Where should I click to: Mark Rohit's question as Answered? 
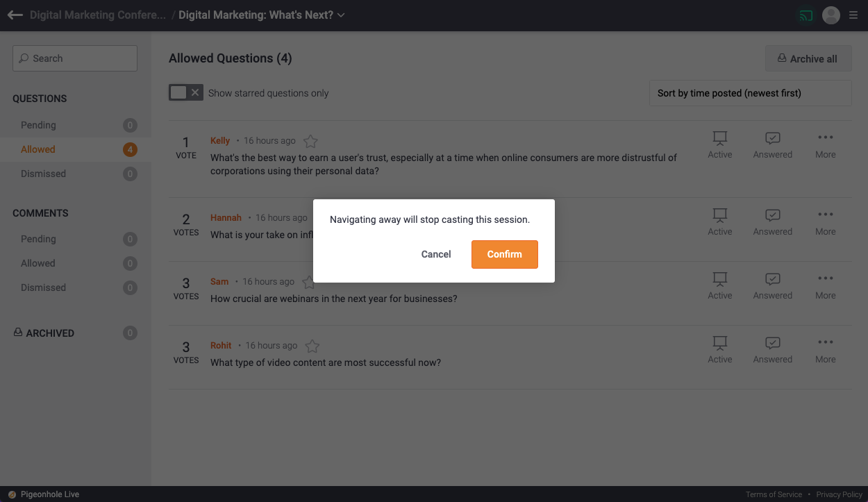(x=772, y=349)
